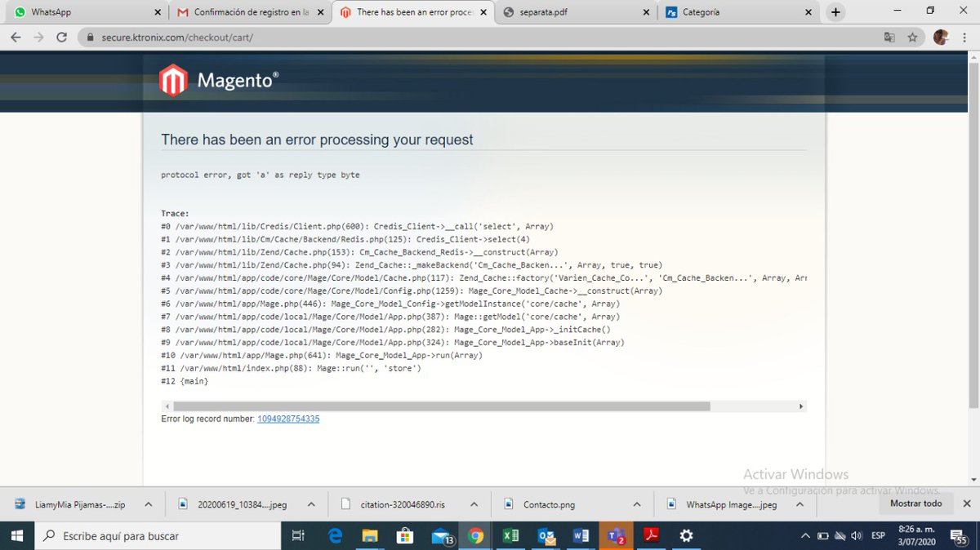Open downloaded citation-320046890.ris file
The image size is (980, 550).
tap(395, 504)
